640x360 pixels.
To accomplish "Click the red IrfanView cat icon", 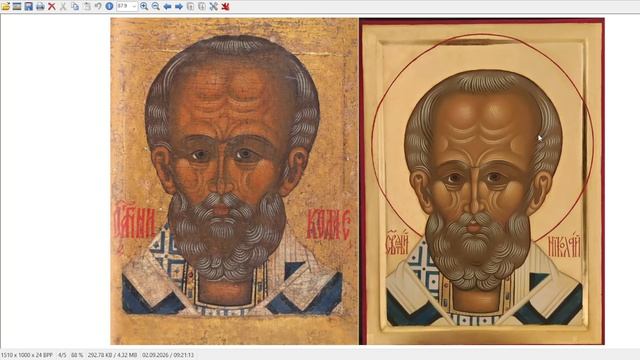I will point(225,6).
